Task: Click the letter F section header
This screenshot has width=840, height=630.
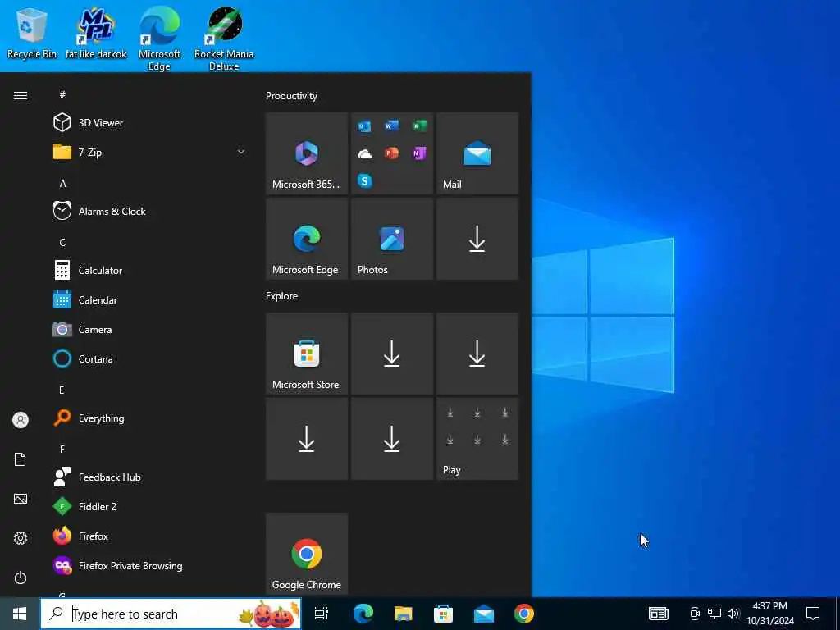Action: click(62, 449)
